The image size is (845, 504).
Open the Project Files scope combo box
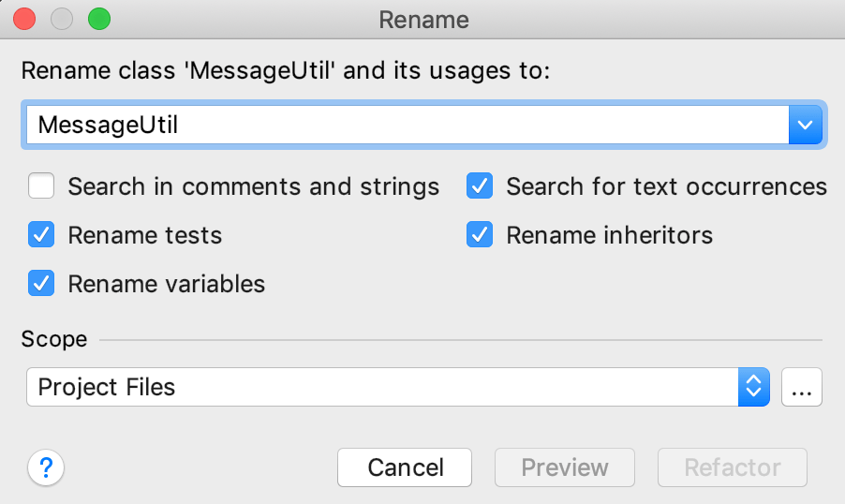coord(382,387)
